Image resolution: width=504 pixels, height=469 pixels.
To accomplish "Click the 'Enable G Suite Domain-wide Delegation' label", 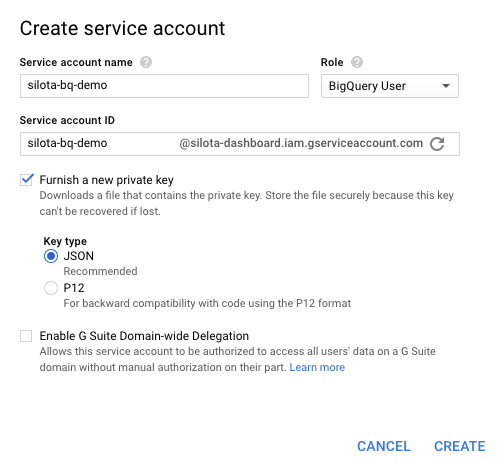I will (144, 336).
